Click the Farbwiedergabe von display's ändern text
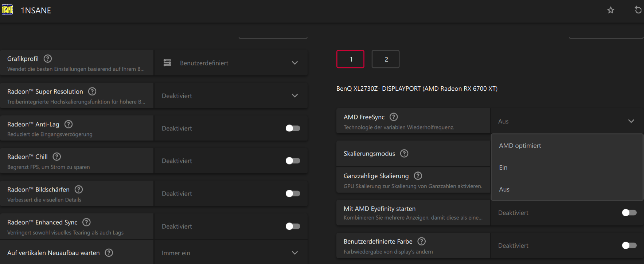This screenshot has height=264, width=644. tap(388, 252)
